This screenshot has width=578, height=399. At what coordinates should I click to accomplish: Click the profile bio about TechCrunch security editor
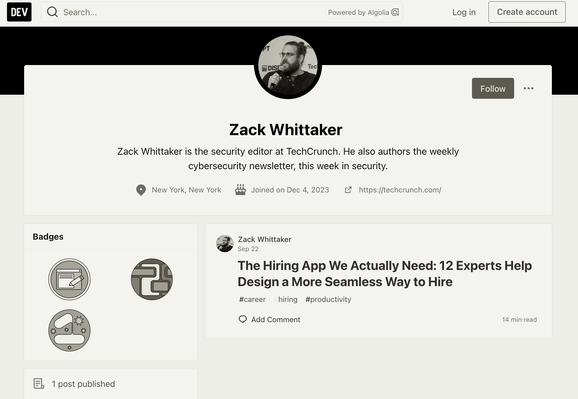point(288,159)
